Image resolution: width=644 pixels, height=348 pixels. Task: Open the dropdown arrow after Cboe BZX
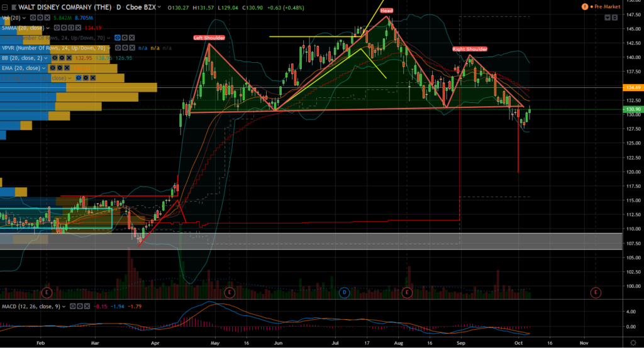159,7
